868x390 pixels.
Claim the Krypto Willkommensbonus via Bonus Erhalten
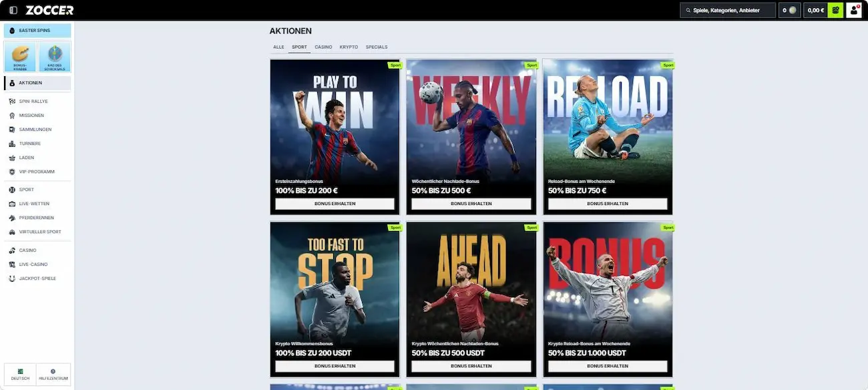[x=335, y=366]
